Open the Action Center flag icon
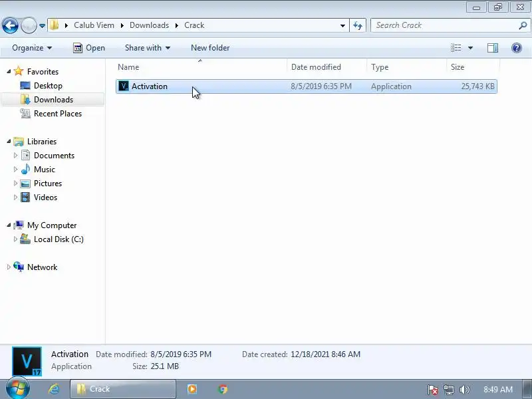The width and height of the screenshot is (532, 399). click(x=433, y=390)
